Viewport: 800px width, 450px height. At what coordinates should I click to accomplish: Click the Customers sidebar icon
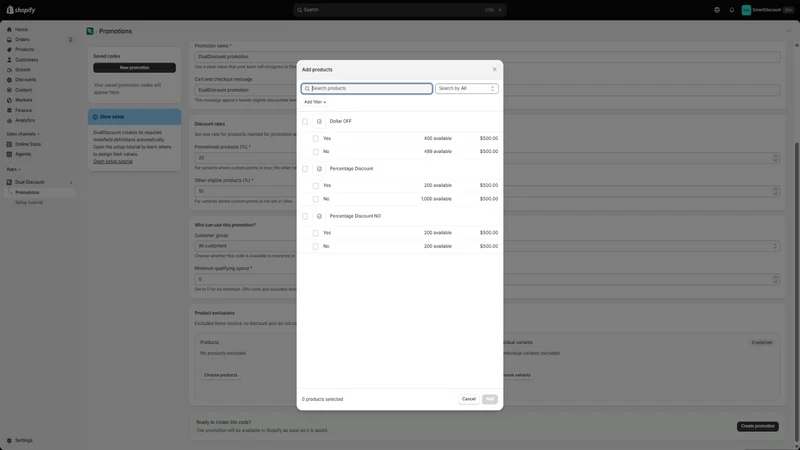[9, 60]
